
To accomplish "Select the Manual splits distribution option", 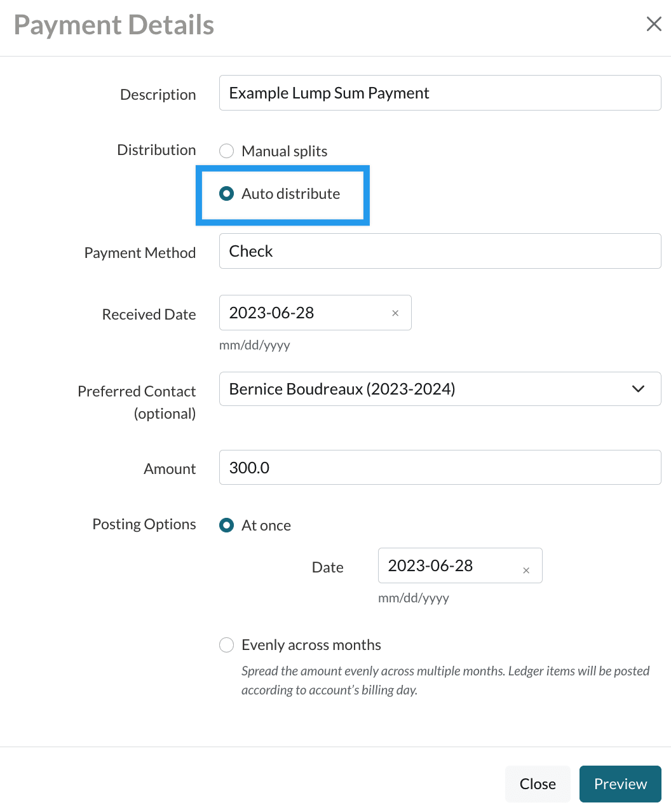I will pyautogui.click(x=227, y=151).
